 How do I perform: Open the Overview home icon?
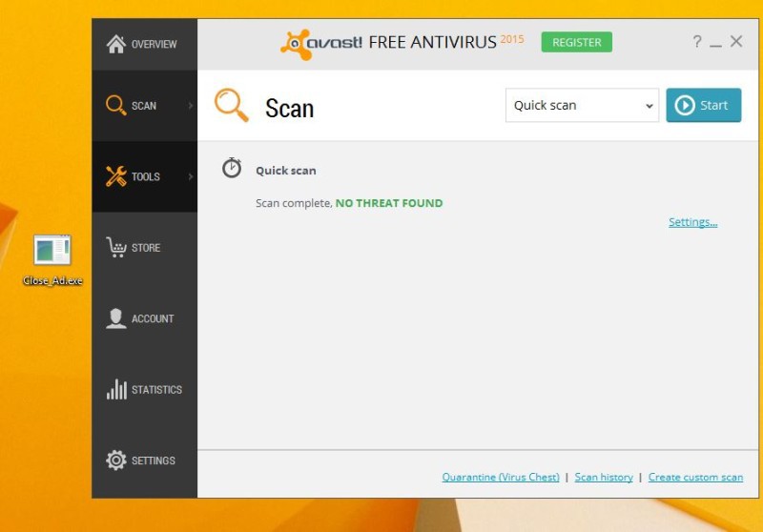click(115, 44)
